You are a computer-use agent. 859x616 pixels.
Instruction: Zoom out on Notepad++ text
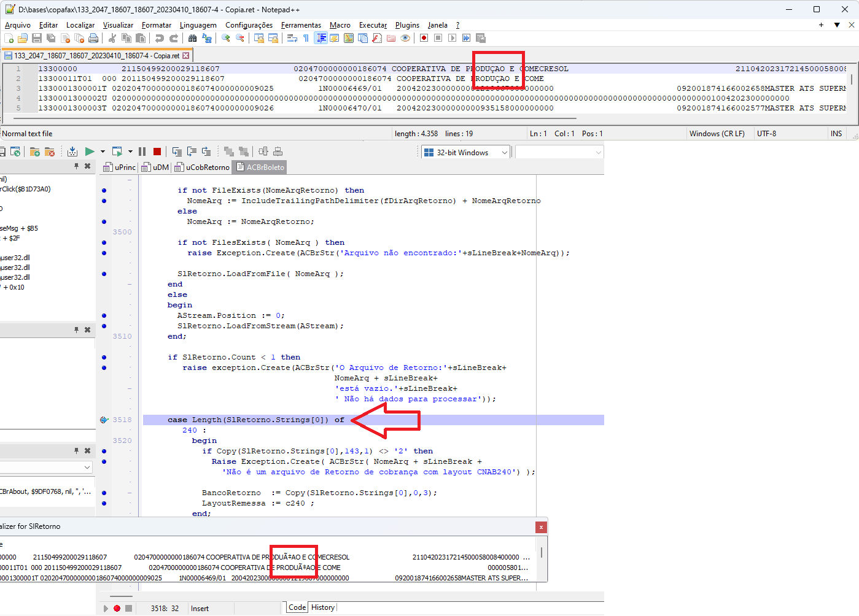point(240,38)
